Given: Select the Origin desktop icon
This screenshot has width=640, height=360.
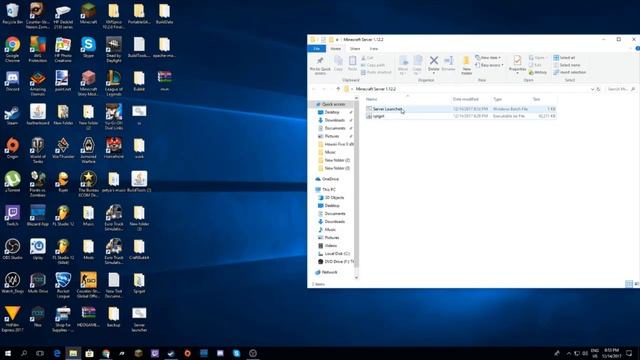Looking at the screenshot, I should tap(12, 148).
